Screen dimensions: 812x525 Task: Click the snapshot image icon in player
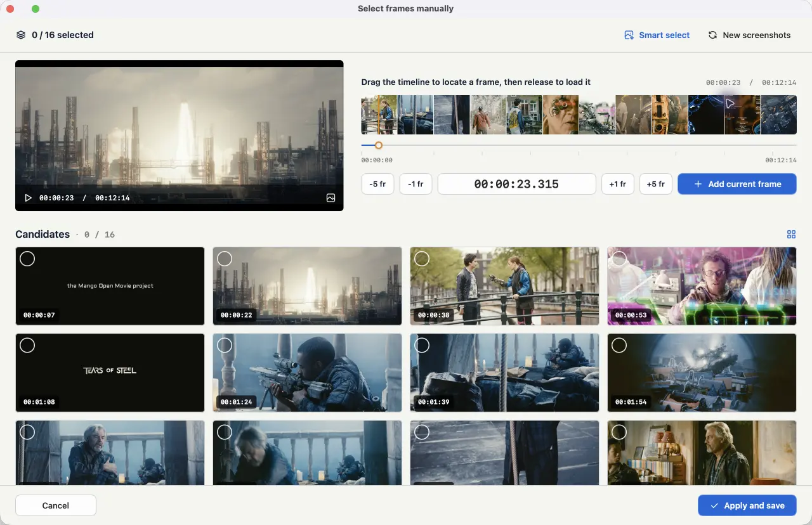(331, 198)
